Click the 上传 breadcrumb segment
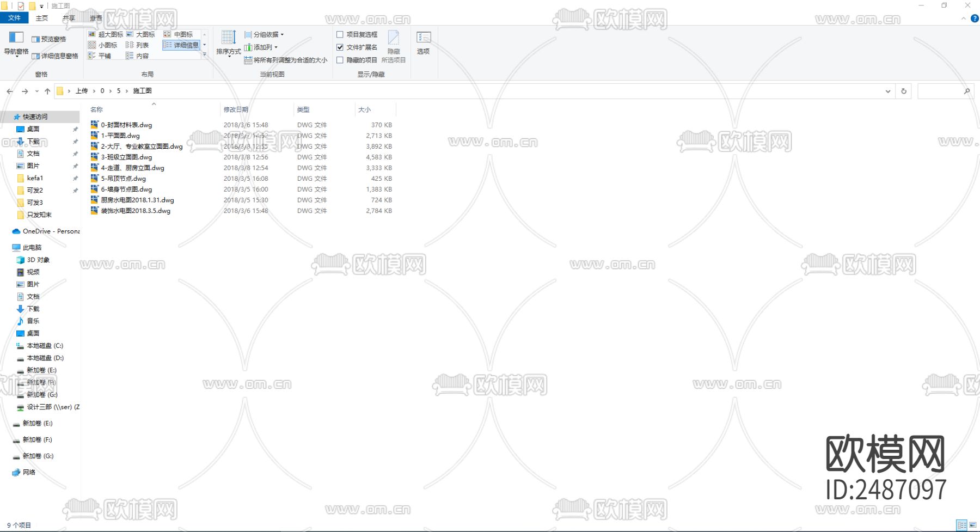Screen dimensions: 980x532 point(82,91)
